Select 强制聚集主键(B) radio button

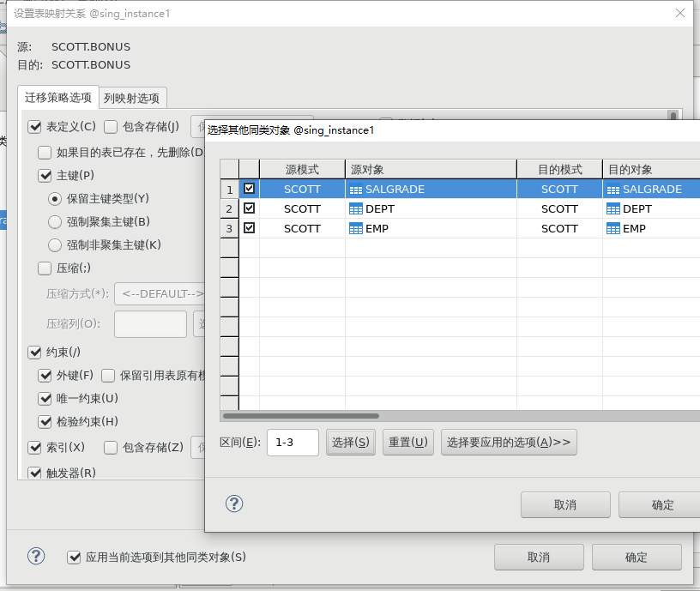pos(54,222)
